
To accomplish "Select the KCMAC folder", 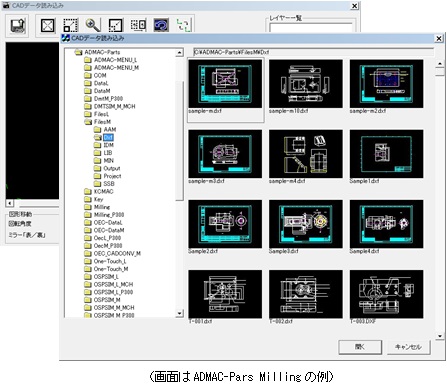I will 103,191.
